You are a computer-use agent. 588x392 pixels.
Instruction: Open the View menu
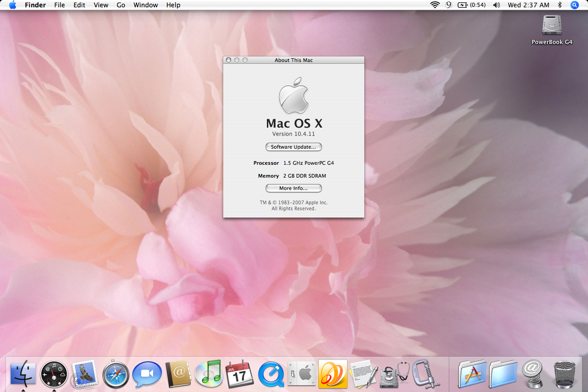101,5
